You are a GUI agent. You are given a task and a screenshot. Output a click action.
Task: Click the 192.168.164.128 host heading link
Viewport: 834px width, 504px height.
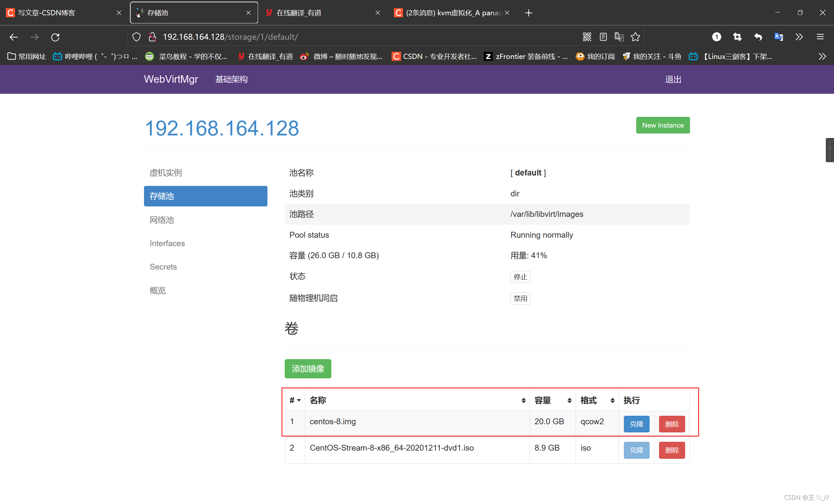pyautogui.click(x=222, y=128)
